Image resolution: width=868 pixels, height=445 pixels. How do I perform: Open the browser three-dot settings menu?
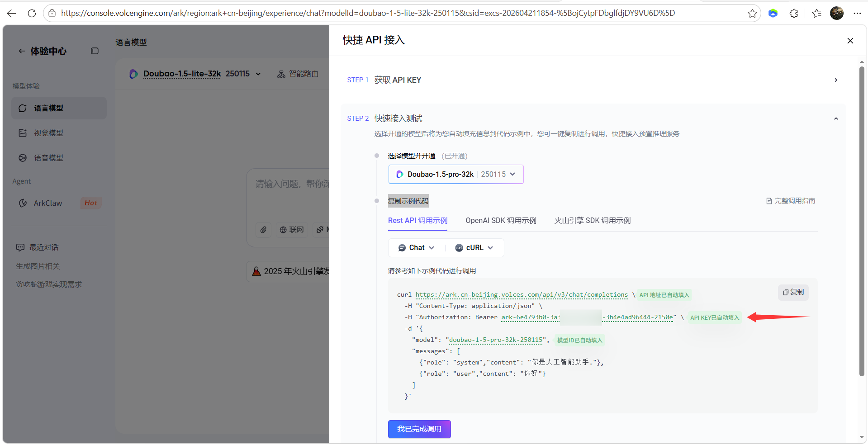857,13
